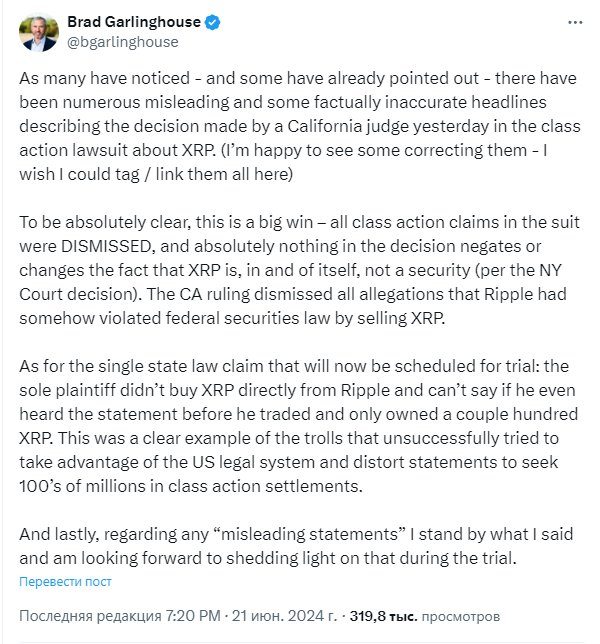Open Brad Garlinghouse's profile avatar

point(39,32)
